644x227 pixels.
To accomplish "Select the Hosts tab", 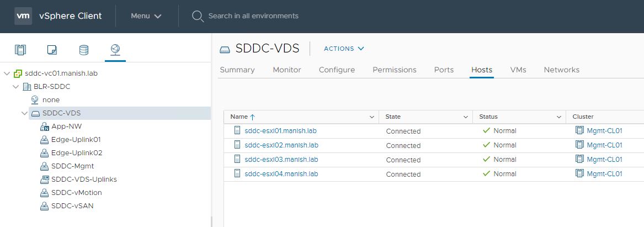I will pyautogui.click(x=482, y=70).
